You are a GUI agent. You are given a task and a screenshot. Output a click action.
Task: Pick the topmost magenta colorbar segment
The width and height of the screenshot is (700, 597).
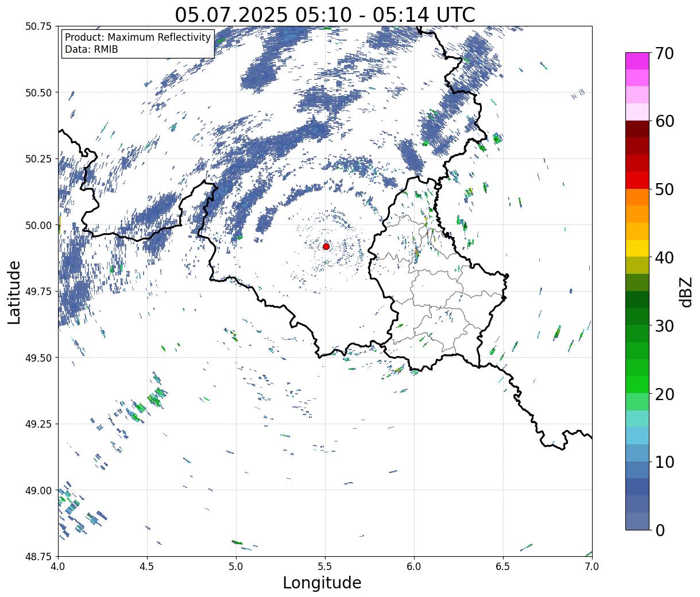point(637,61)
